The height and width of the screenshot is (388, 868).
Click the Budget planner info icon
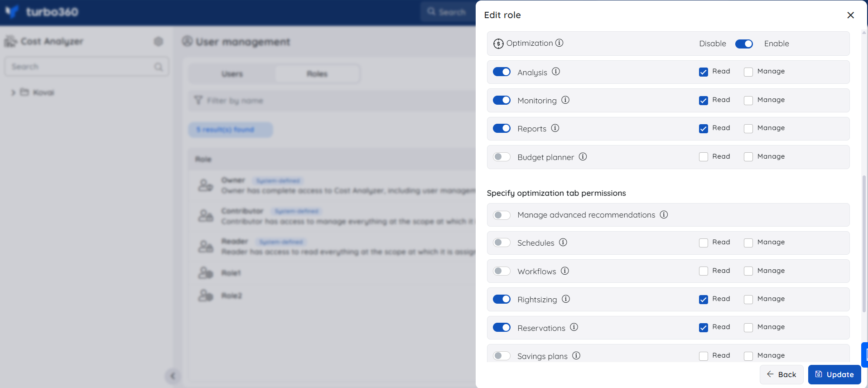coord(583,156)
